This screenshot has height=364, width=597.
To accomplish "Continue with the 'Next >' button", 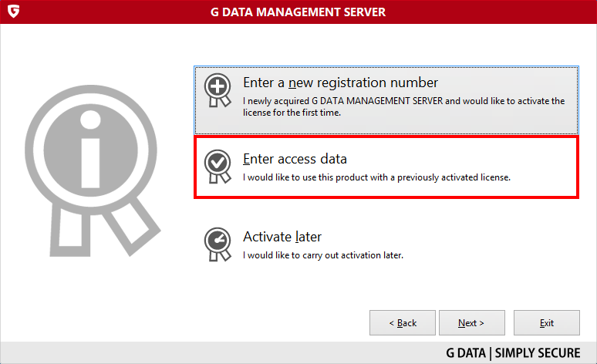I will click(472, 323).
